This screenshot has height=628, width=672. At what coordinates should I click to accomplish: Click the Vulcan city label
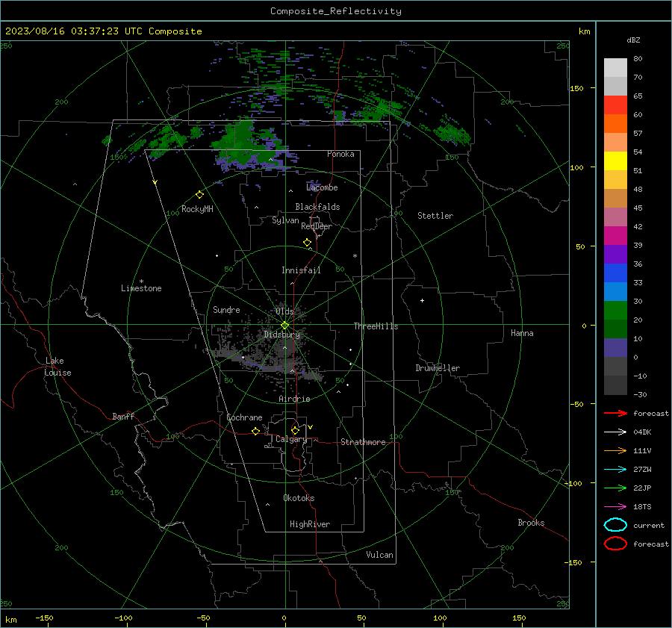[x=379, y=555]
